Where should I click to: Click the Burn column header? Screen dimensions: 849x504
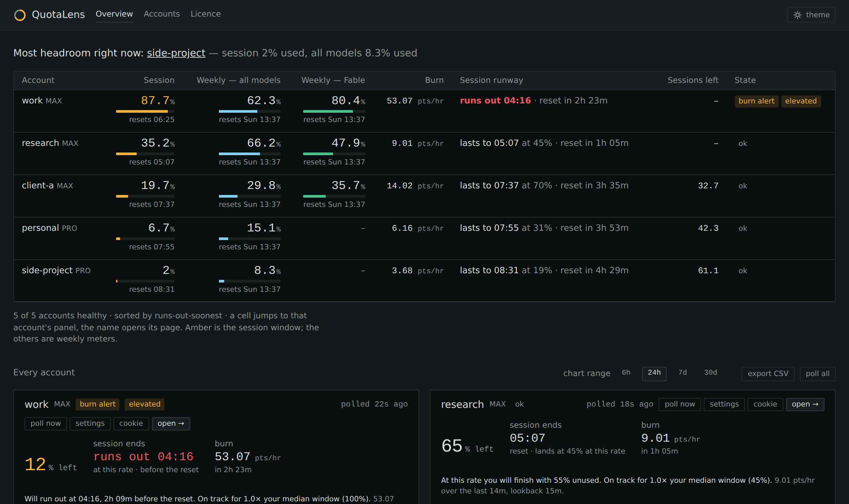434,80
